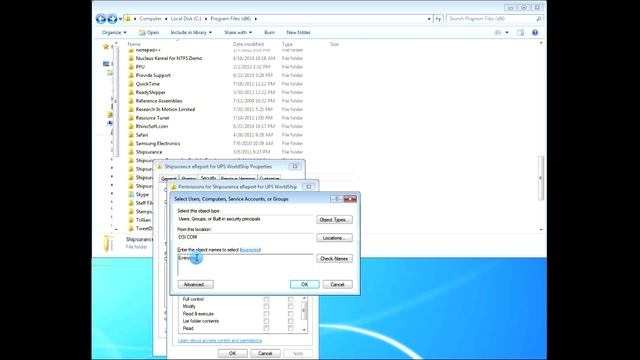Click the Check Names button

334,258
